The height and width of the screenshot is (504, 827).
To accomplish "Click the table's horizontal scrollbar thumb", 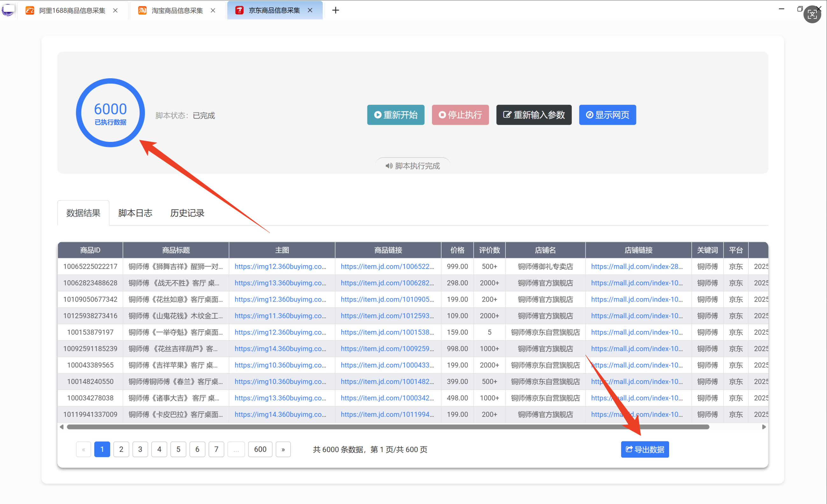I will [x=388, y=427].
